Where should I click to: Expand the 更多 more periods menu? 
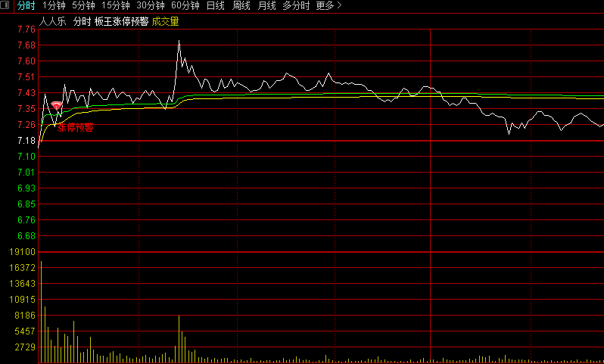328,5
